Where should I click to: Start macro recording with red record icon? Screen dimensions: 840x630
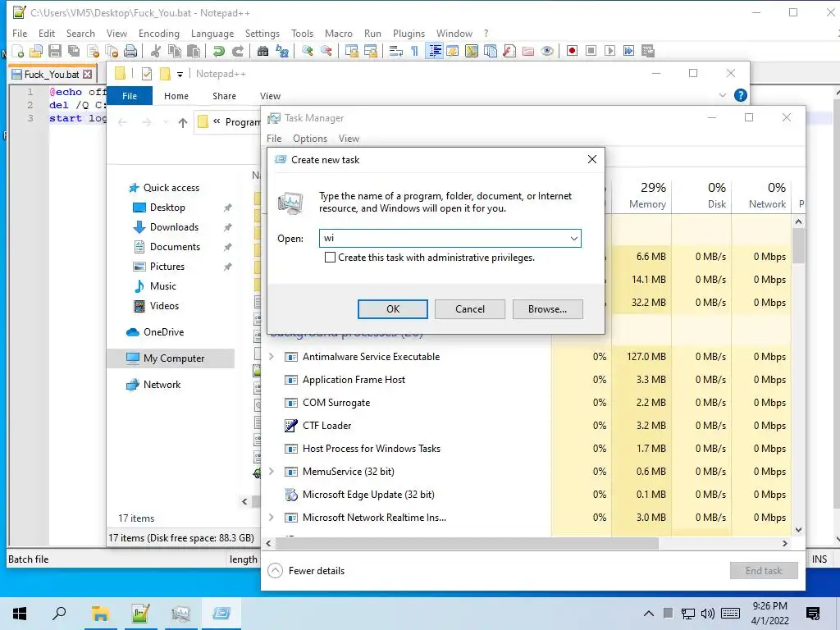(572, 51)
